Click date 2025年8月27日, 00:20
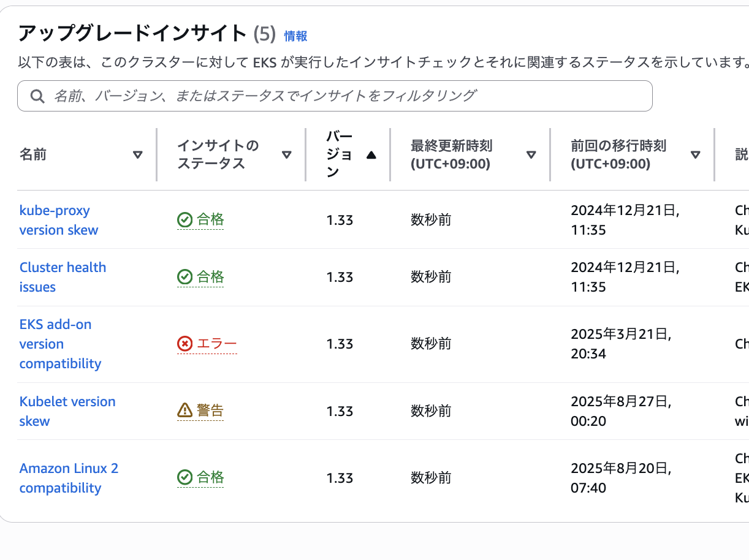Screen dimensions: 749x560 [622, 411]
